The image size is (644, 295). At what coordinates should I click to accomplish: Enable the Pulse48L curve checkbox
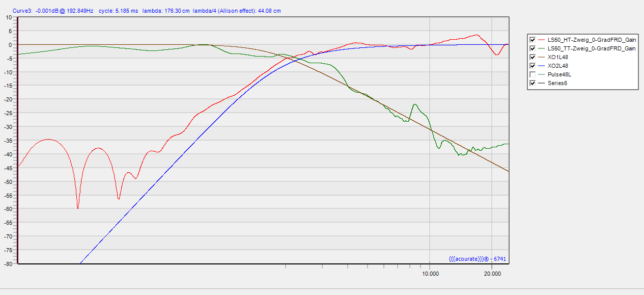click(x=533, y=74)
